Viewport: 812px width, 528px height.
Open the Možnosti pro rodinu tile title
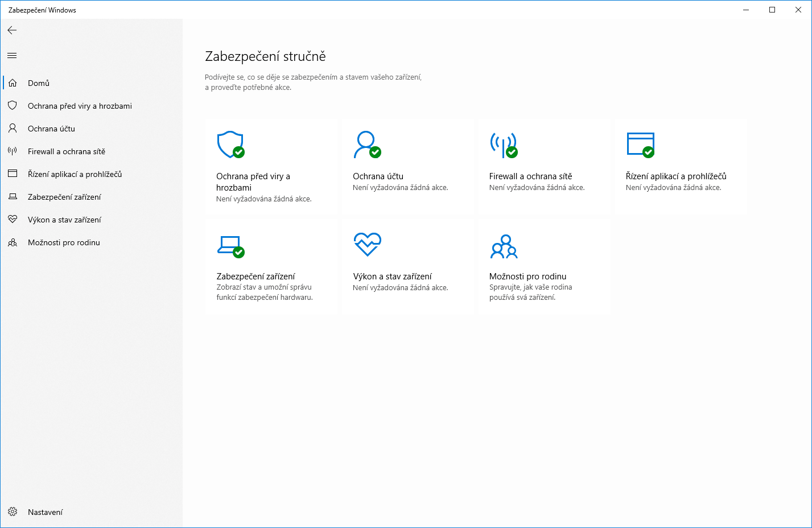[x=527, y=277]
